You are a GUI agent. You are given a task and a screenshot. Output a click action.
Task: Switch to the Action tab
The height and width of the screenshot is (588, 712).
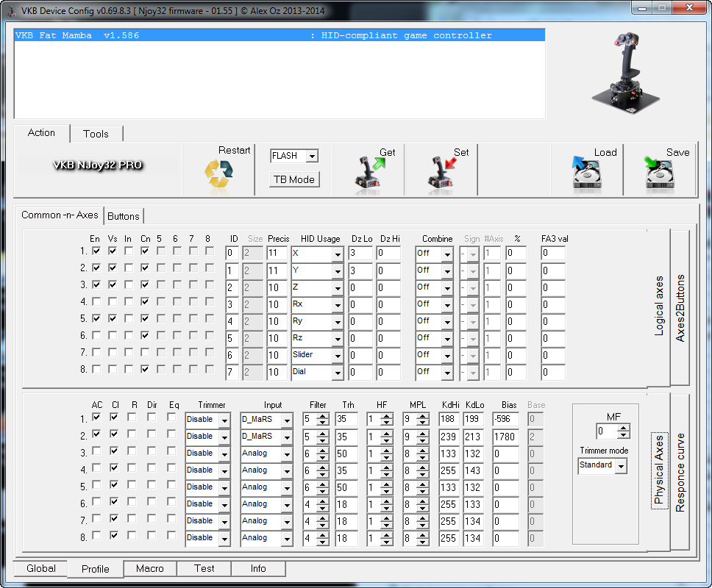click(x=41, y=133)
